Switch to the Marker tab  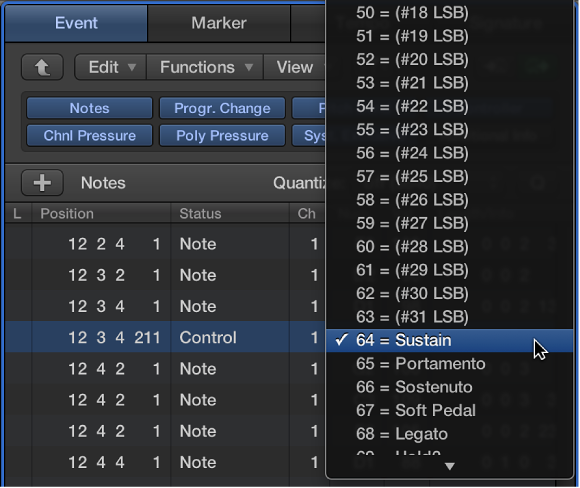coord(219,23)
